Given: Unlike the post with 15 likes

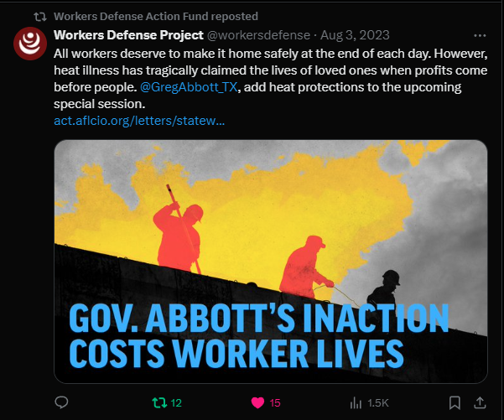Looking at the screenshot, I should coord(257,402).
